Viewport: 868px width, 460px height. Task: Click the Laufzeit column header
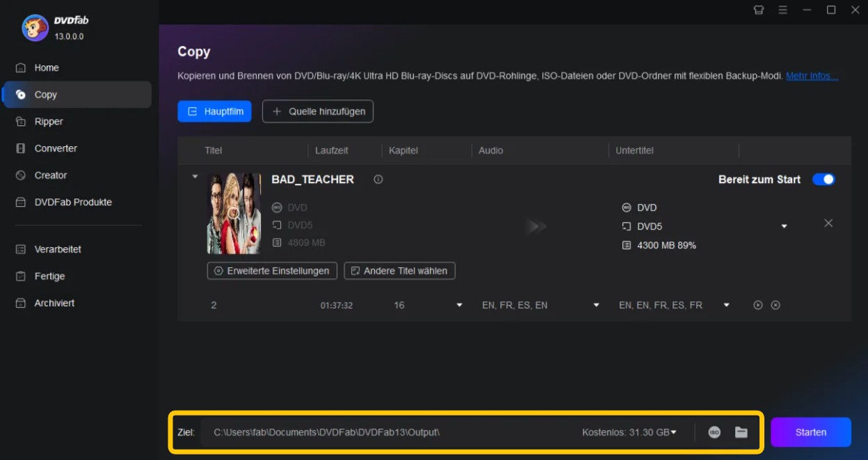click(x=332, y=150)
